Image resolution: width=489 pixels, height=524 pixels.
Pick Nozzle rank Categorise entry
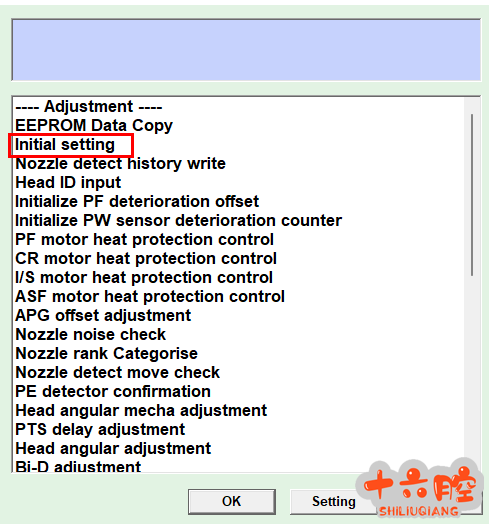pos(107,354)
